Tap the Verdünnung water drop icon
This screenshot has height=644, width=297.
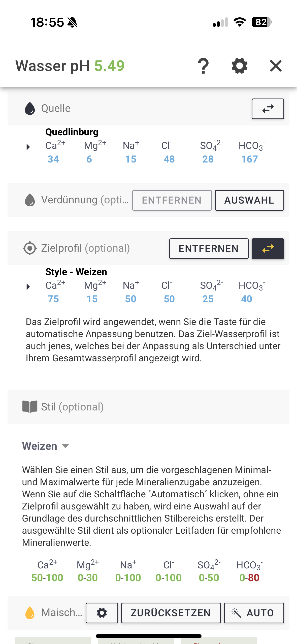[30, 200]
